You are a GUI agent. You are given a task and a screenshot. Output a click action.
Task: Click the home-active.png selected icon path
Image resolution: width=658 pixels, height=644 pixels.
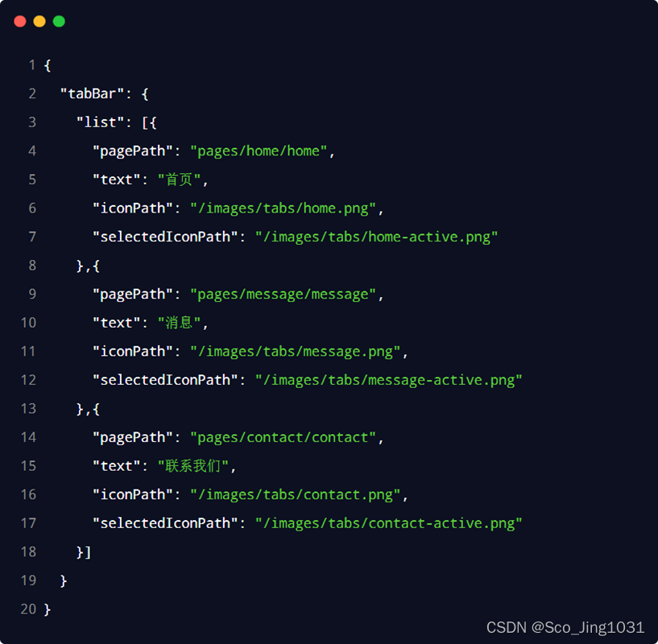[376, 237]
